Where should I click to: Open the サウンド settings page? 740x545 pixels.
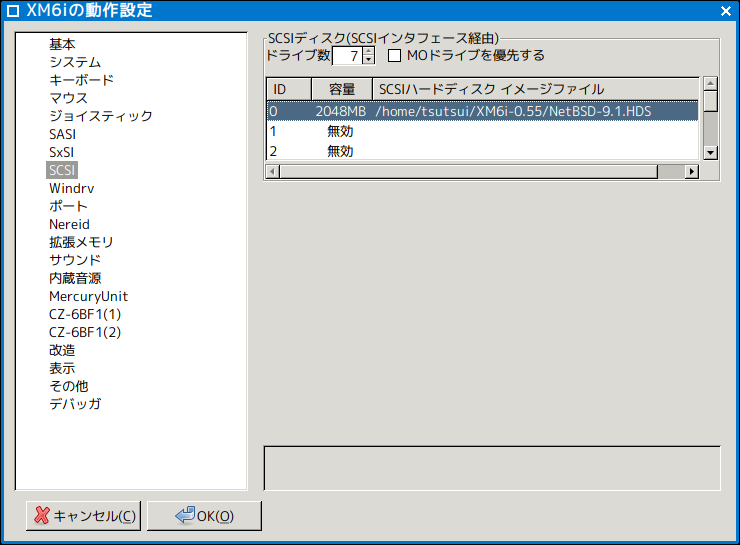pyautogui.click(x=75, y=260)
